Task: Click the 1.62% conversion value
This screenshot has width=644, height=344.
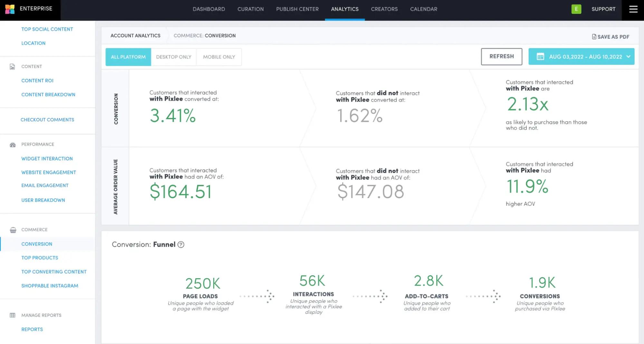Action: [360, 116]
